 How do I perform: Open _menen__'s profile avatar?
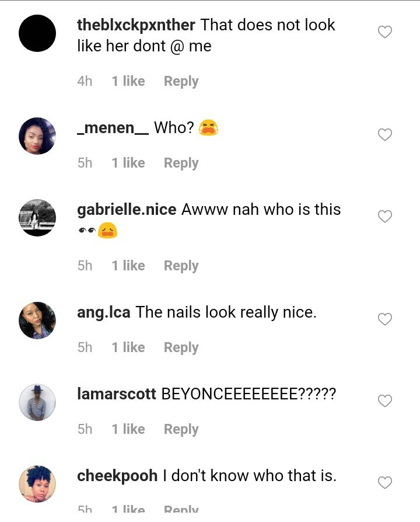pos(37,136)
